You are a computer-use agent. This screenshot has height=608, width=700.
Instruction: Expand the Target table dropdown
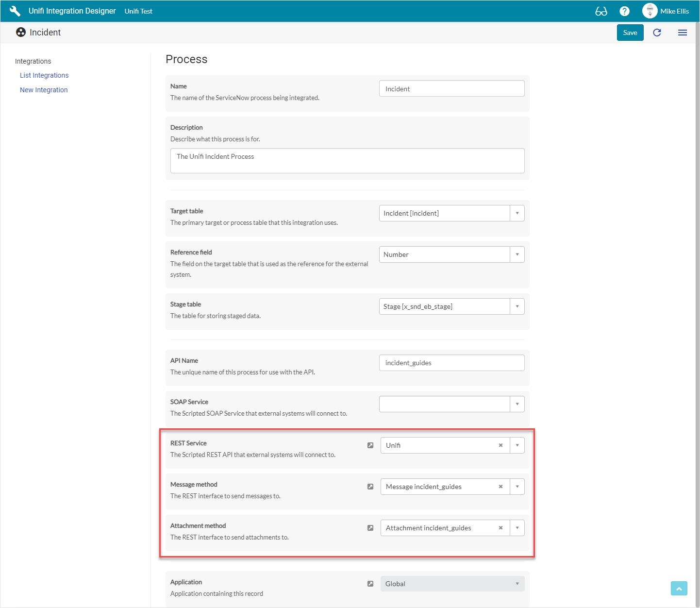(x=517, y=213)
